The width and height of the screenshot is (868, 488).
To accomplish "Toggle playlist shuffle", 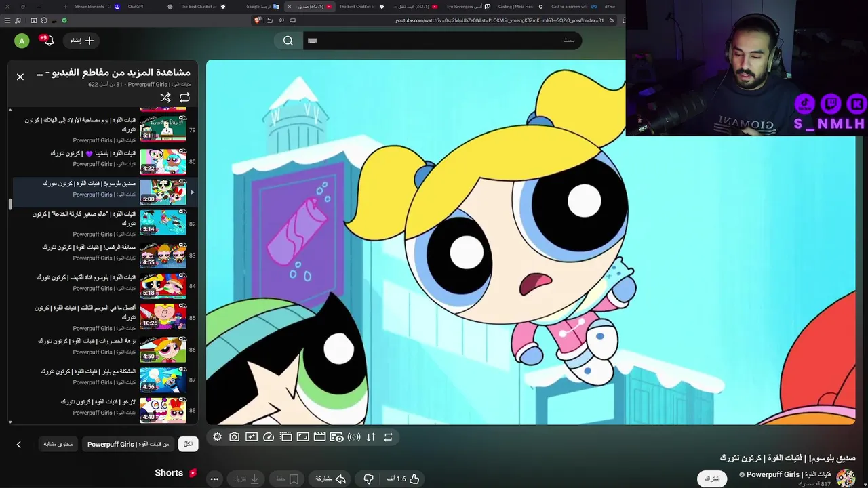I will pyautogui.click(x=165, y=98).
